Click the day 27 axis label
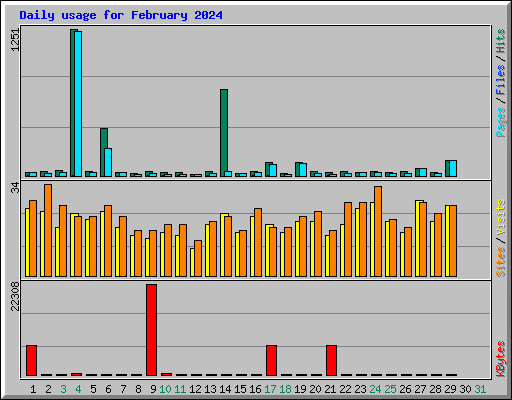 (x=420, y=389)
